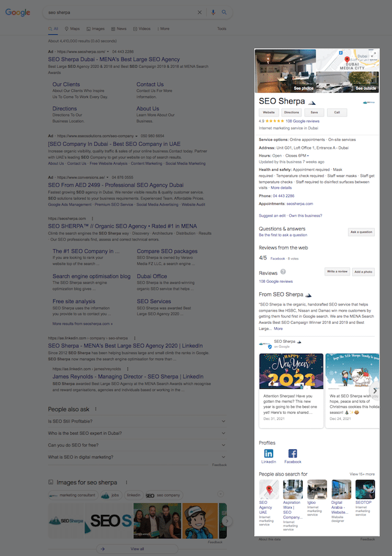Click Add a photo button
Viewport: 392px width, 556px height.
coord(363,272)
